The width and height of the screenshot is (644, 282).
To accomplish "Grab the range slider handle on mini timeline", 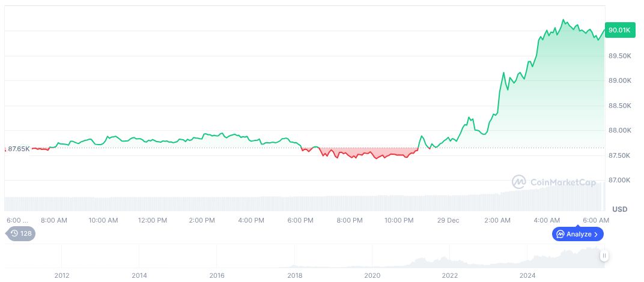I will [604, 256].
